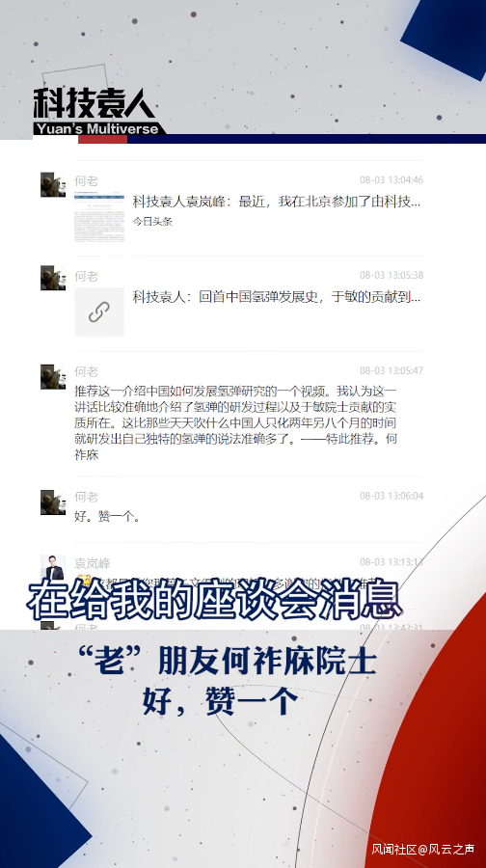Click the subtitle 在给我的座谈会消息
The image size is (486, 868).
[x=215, y=600]
